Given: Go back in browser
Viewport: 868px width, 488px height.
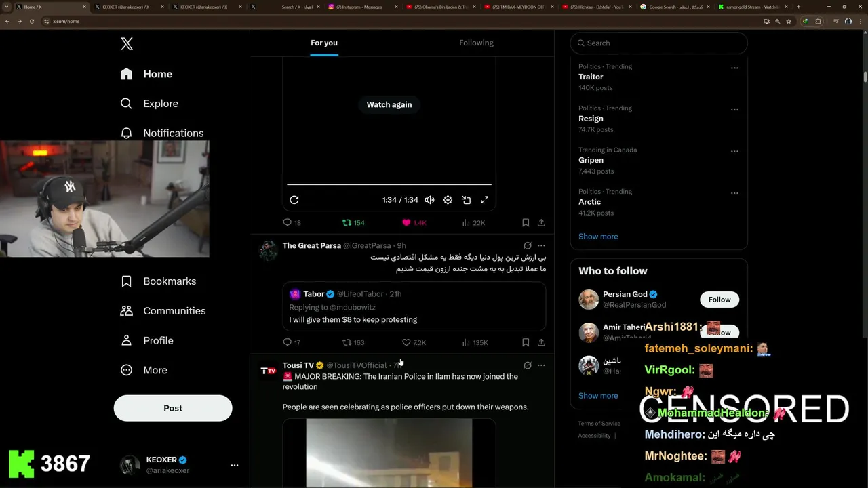Looking at the screenshot, I should 7,21.
